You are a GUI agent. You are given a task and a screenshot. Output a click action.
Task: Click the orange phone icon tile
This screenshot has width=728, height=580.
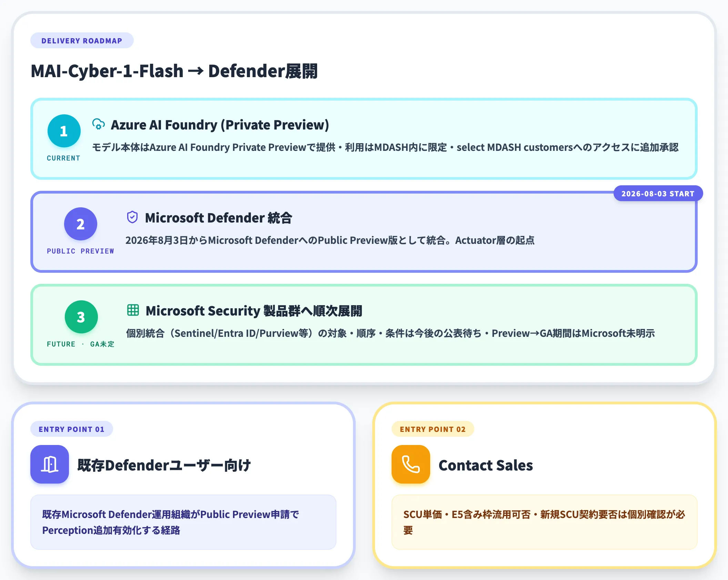411,464
